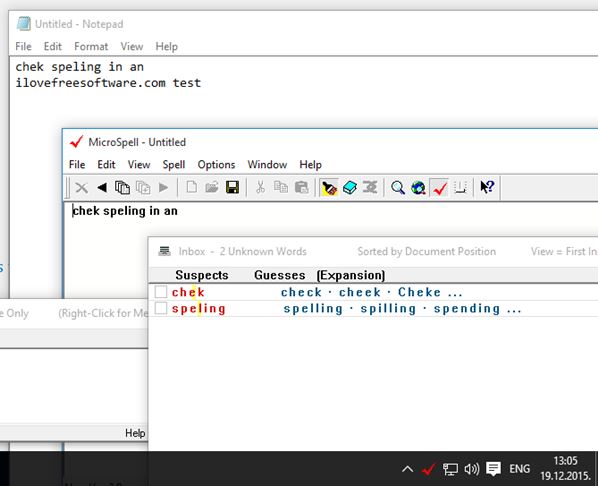This screenshot has width=598, height=486.
Task: Open Notepad File menu
Action: tap(23, 47)
